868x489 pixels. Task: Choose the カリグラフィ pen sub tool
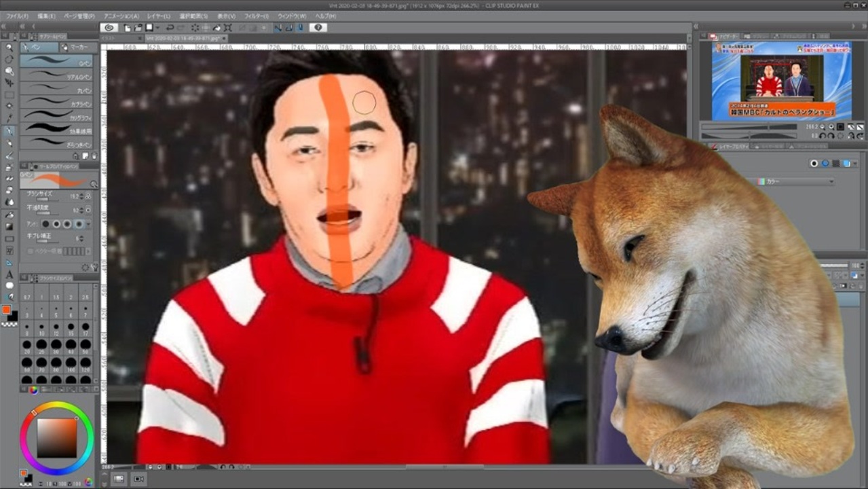point(58,115)
